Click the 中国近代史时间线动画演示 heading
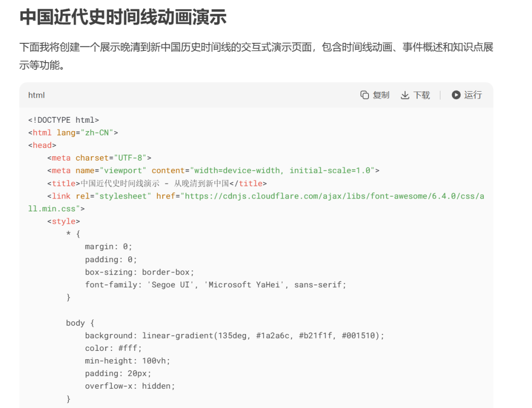Viewport: 532px width, 408px height. 123,17
